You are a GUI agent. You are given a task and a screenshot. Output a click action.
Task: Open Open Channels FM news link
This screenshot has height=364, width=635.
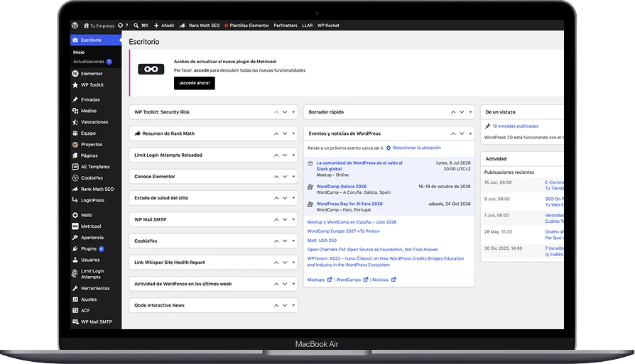373,250
